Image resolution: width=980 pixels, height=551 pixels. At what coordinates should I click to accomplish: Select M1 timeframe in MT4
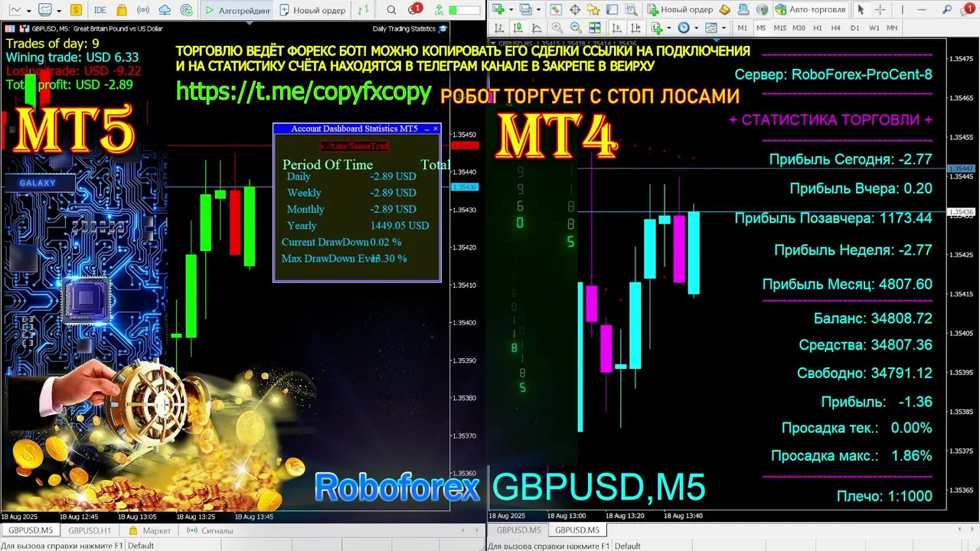click(743, 28)
